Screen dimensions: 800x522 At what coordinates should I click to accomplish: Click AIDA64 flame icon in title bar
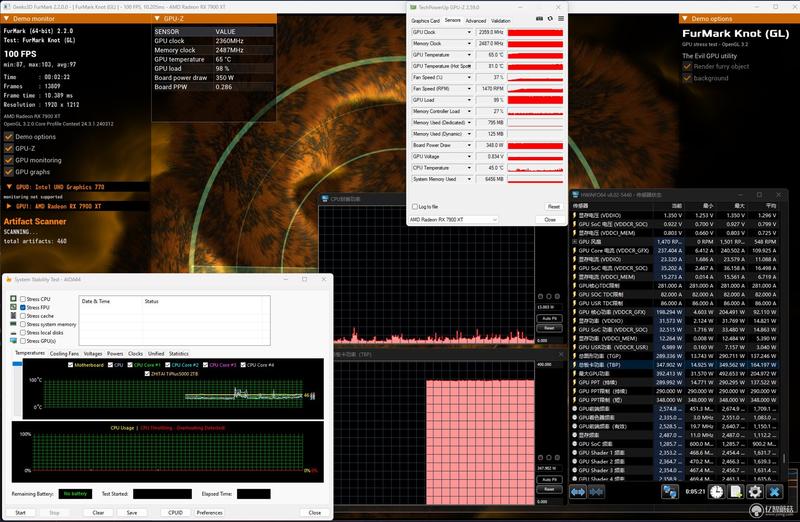[9, 280]
